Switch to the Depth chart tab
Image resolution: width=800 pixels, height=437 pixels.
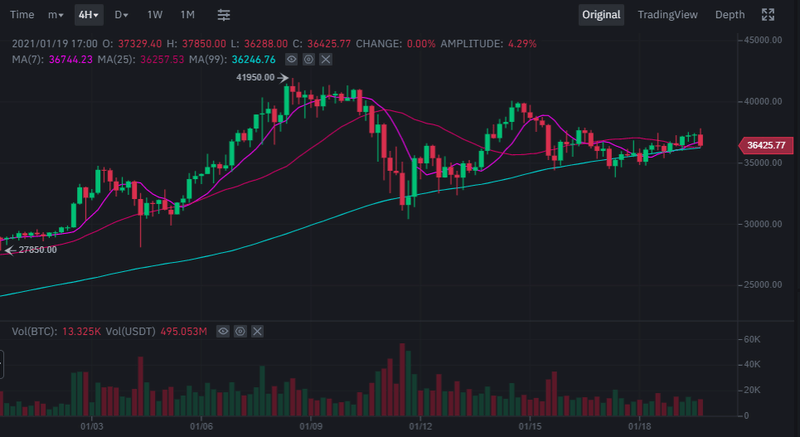(x=730, y=15)
